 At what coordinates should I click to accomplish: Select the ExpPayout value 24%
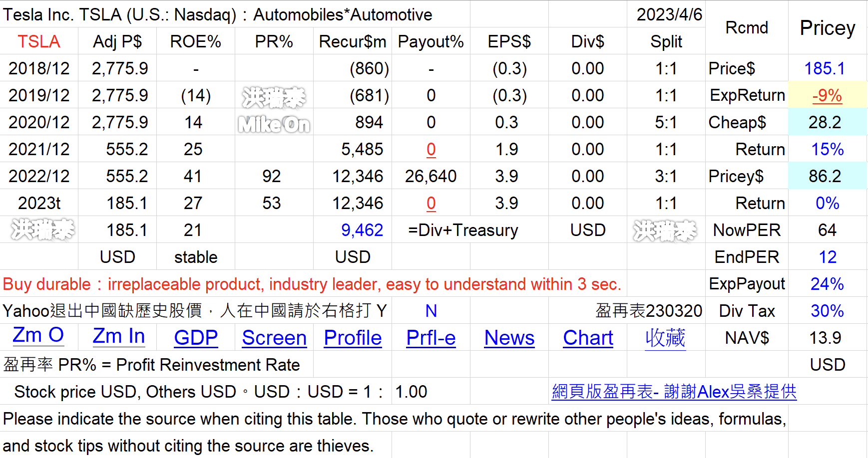coord(828,284)
